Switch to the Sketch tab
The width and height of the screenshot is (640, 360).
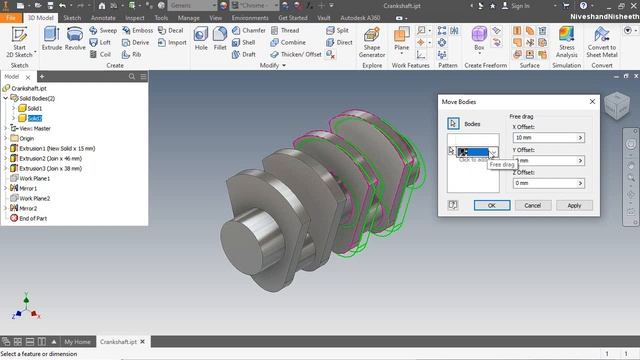pyautogui.click(x=72, y=18)
